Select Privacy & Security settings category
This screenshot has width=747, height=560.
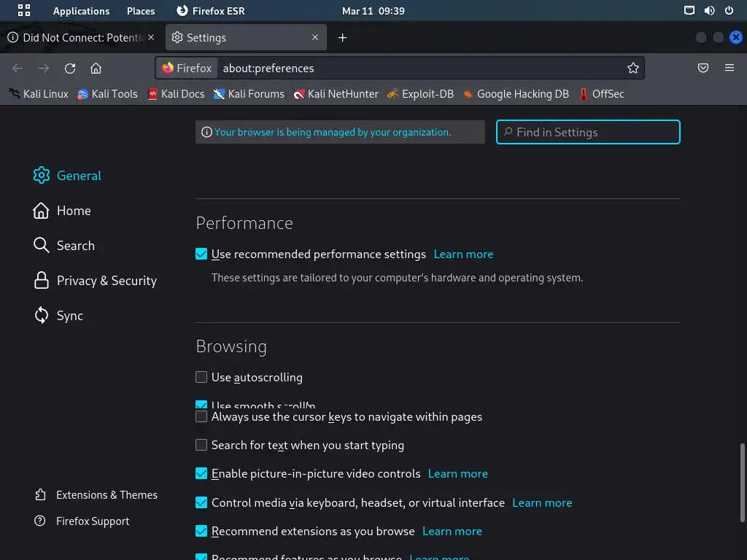coord(106,281)
